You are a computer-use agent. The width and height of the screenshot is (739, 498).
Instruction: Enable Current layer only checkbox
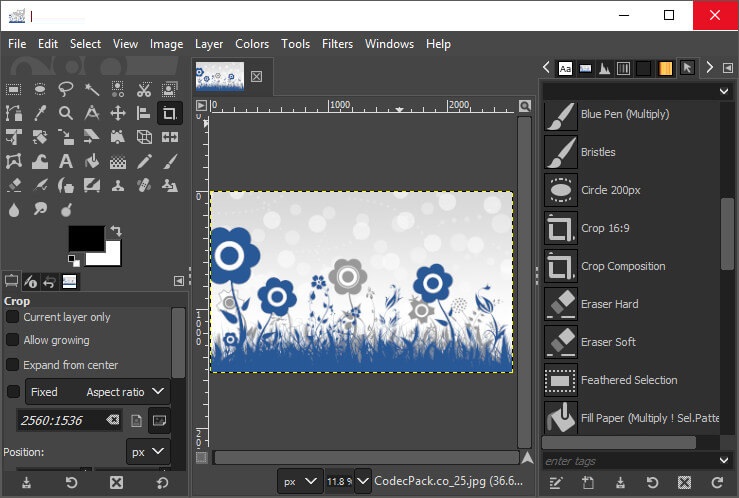13,317
